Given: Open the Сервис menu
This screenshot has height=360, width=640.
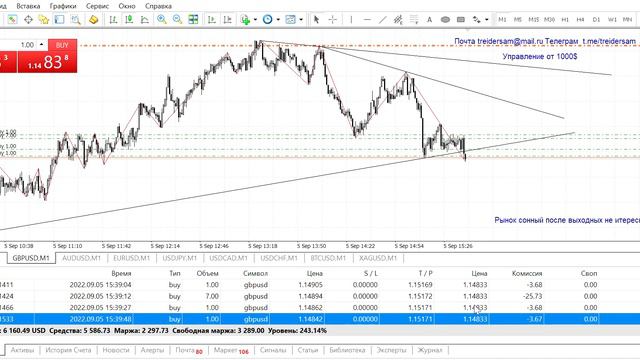Looking at the screenshot, I should [97, 6].
